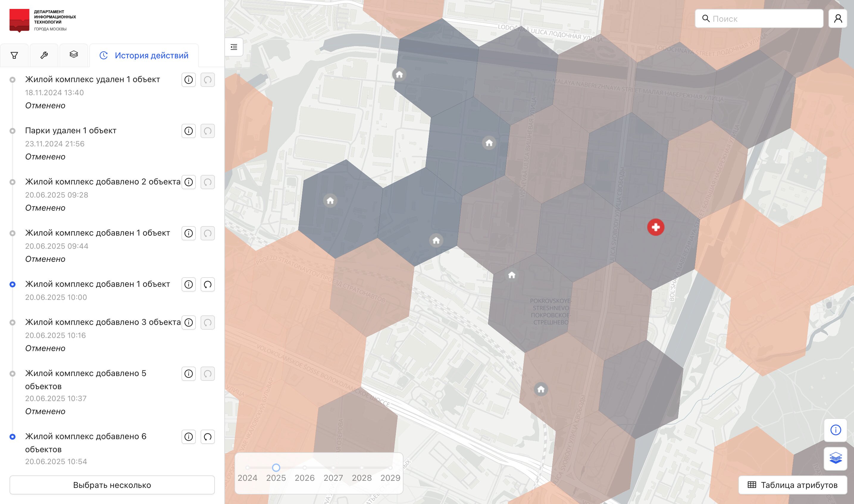Select the История действий tab
The image size is (854, 504).
(144, 55)
